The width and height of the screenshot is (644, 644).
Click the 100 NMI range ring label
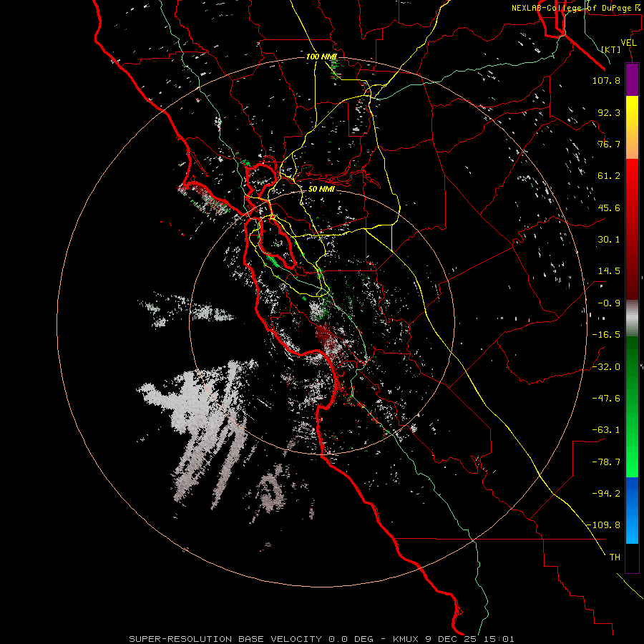pos(321,57)
